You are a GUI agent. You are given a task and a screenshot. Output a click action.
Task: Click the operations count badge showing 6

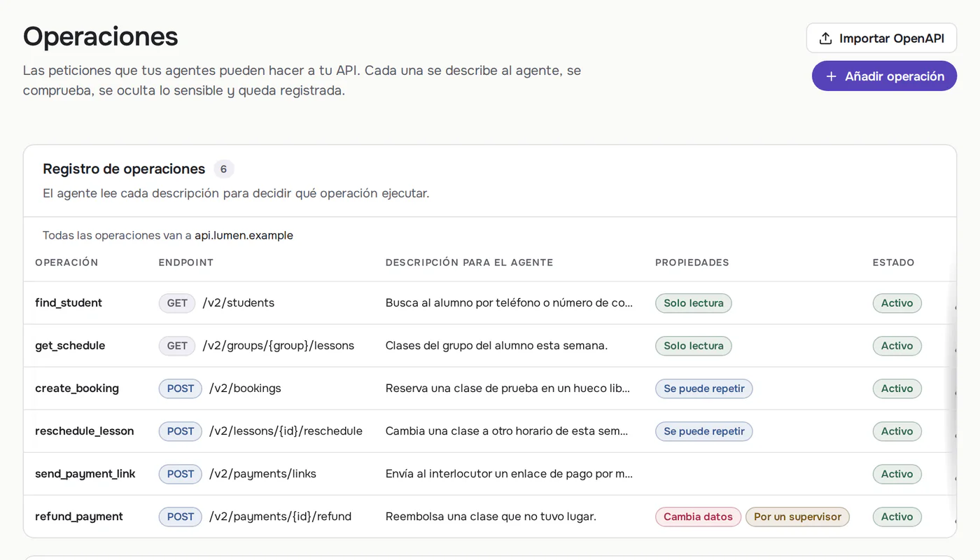[223, 169]
